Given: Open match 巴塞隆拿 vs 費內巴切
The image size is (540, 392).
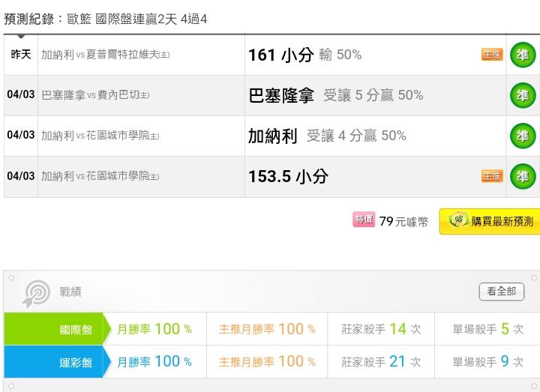Looking at the screenshot, I should pos(95,95).
